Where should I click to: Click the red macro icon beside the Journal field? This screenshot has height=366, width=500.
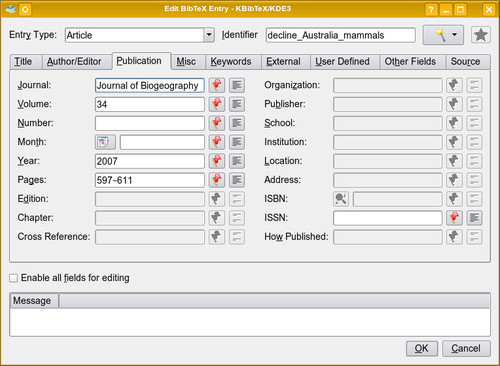217,85
